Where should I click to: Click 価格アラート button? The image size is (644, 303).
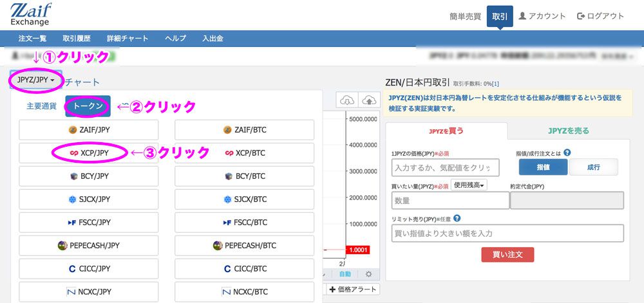[x=353, y=289]
